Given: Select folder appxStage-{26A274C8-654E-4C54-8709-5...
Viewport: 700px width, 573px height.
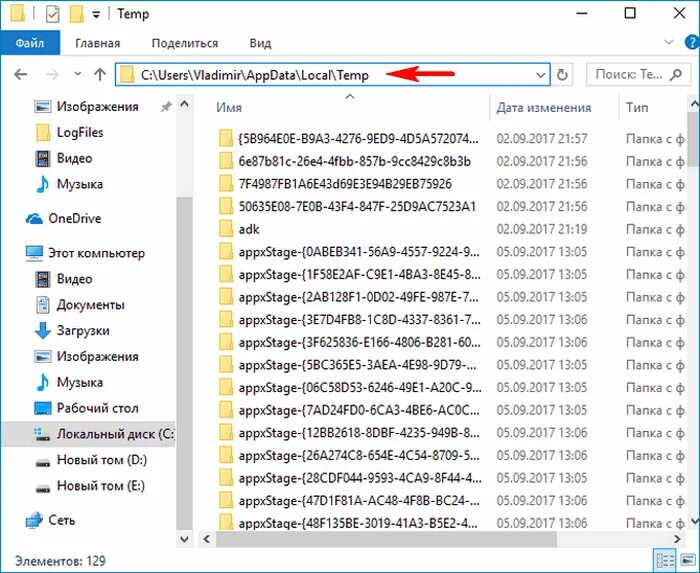Looking at the screenshot, I should (349, 456).
